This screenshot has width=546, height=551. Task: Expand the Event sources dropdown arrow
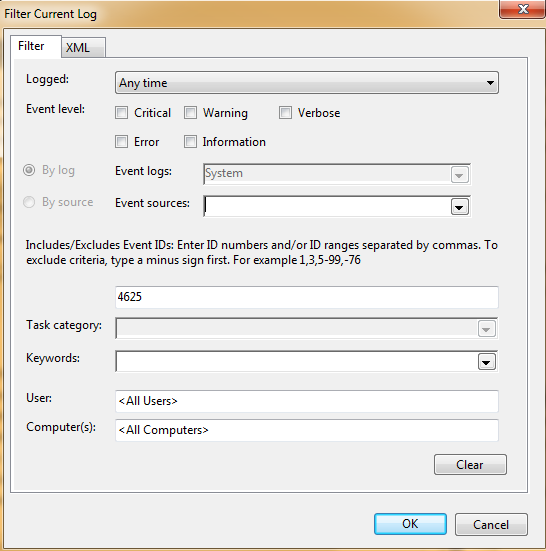coord(460,207)
